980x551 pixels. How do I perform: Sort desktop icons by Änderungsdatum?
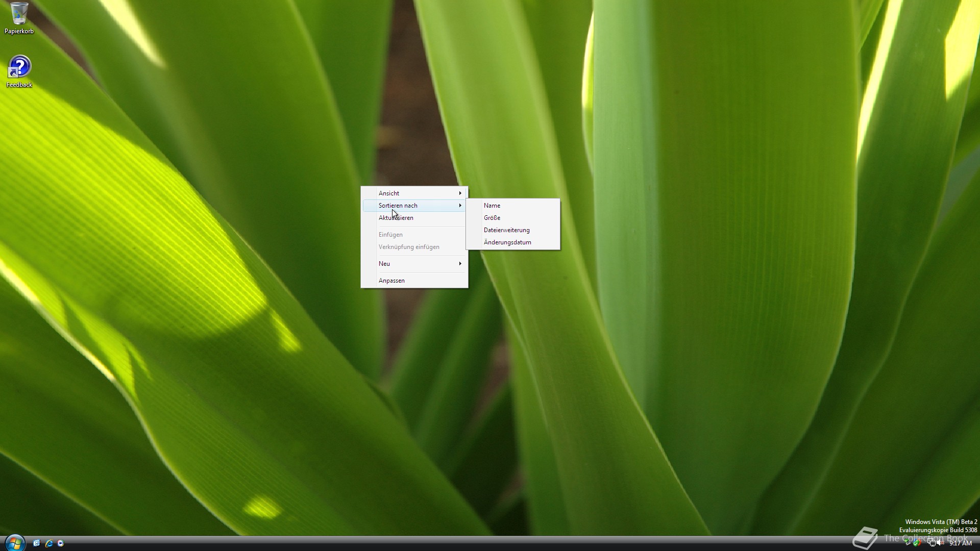[x=513, y=242]
